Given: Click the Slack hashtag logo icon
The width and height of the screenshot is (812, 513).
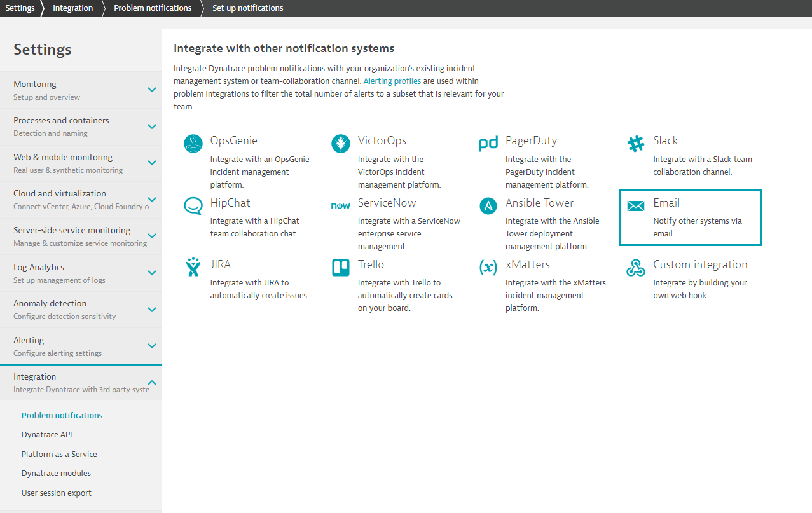Looking at the screenshot, I should (x=636, y=144).
